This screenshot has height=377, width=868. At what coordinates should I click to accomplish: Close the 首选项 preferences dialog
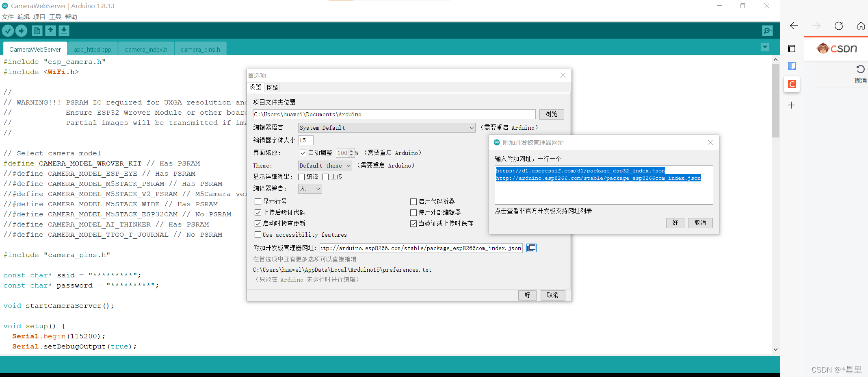563,75
